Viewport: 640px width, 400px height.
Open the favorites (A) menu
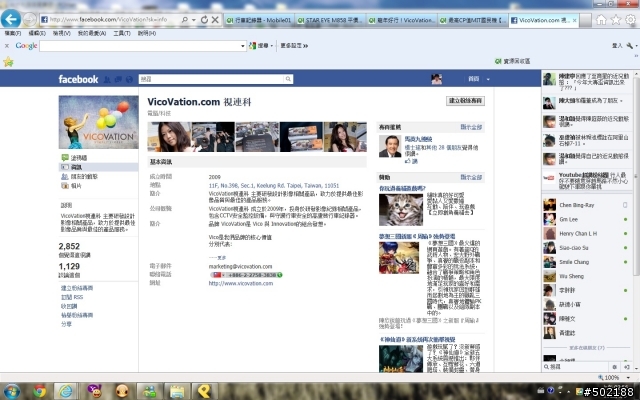pos(92,33)
